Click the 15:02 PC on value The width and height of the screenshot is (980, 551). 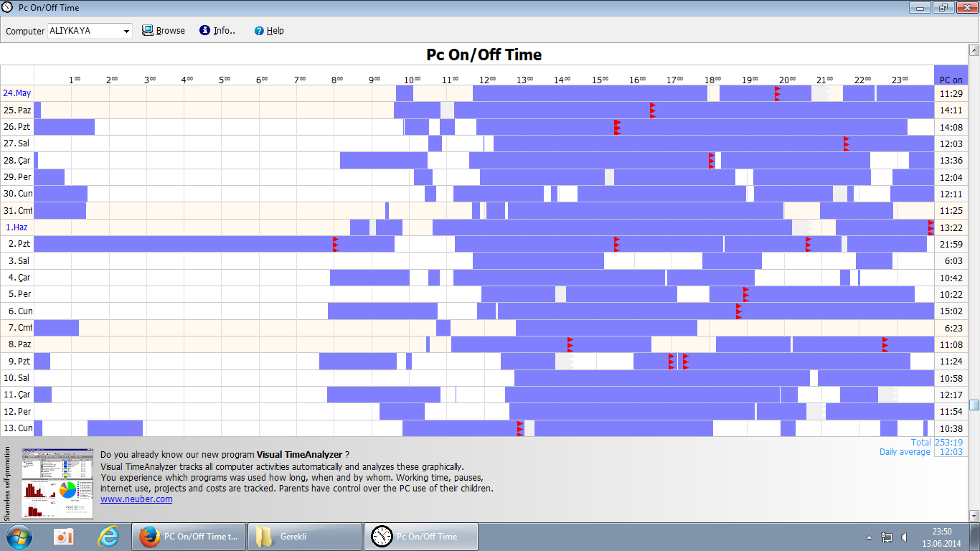coord(951,311)
